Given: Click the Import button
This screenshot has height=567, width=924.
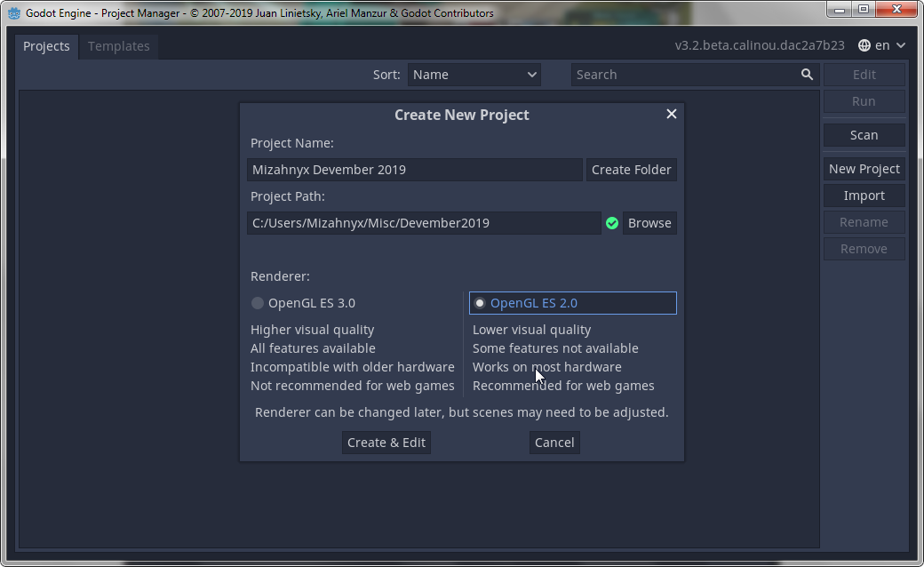Looking at the screenshot, I should click(x=864, y=196).
